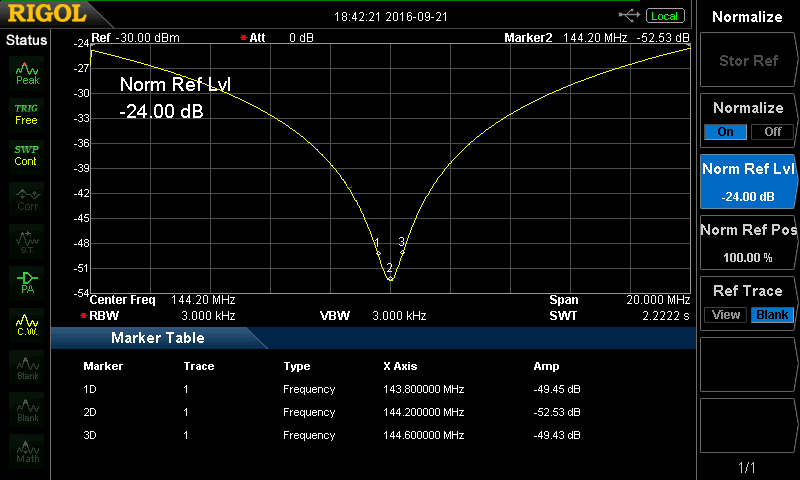The height and width of the screenshot is (480, 800).
Task: Select the TRIG Free status icon
Action: pyautogui.click(x=26, y=113)
